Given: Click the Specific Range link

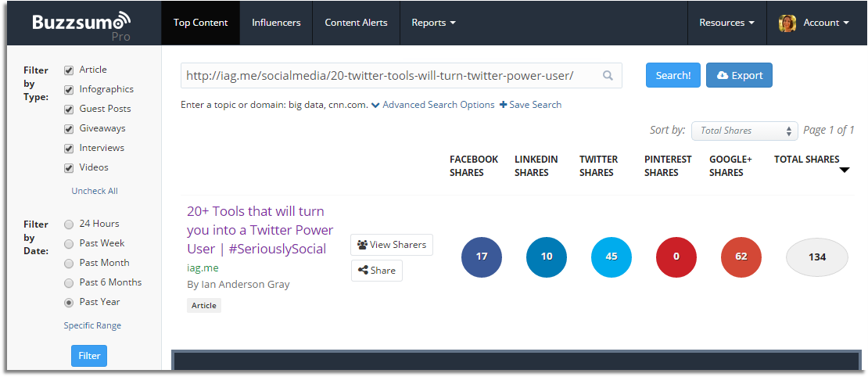Looking at the screenshot, I should point(92,325).
